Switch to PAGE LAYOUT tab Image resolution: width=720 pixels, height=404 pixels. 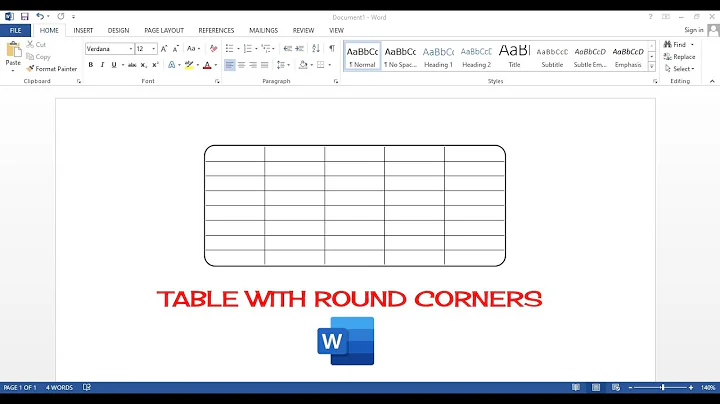(164, 30)
